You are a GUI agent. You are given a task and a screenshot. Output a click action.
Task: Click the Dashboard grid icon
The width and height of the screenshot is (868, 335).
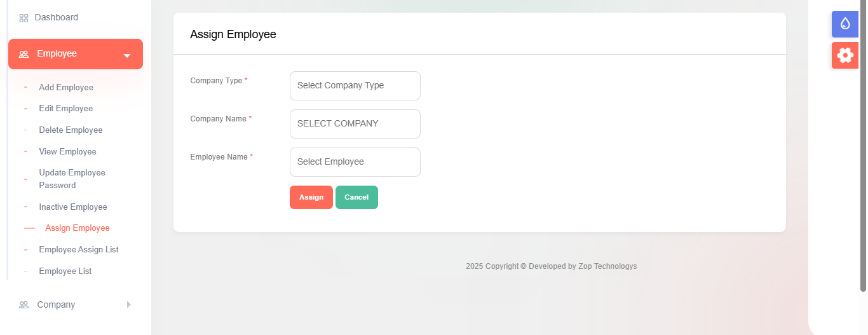(24, 18)
